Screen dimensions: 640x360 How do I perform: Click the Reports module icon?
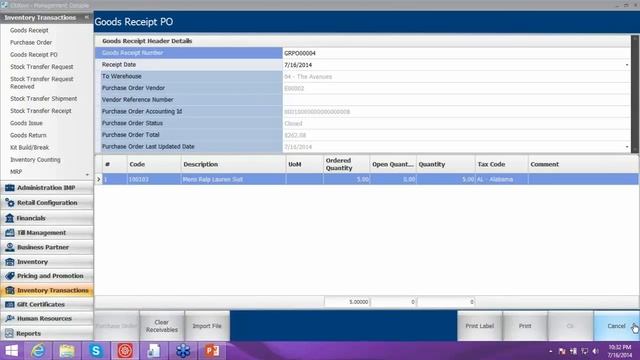click(10, 333)
